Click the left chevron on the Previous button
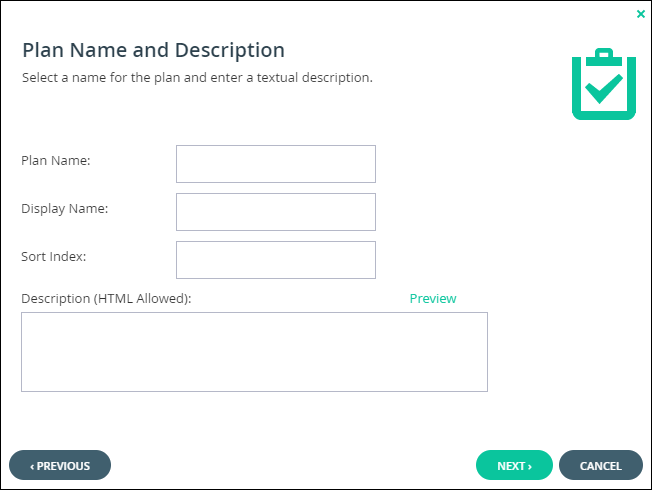Screen dimensions: 652x490 point(32,467)
